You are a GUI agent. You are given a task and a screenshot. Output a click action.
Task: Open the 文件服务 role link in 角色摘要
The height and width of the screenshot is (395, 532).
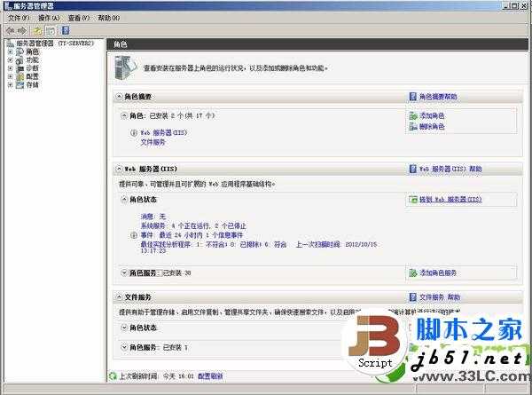point(153,142)
